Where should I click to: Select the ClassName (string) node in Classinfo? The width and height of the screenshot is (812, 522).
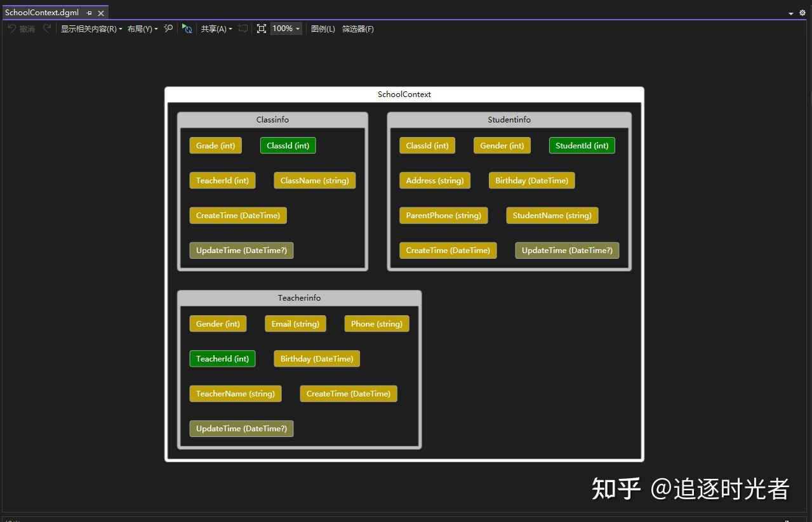[314, 180]
